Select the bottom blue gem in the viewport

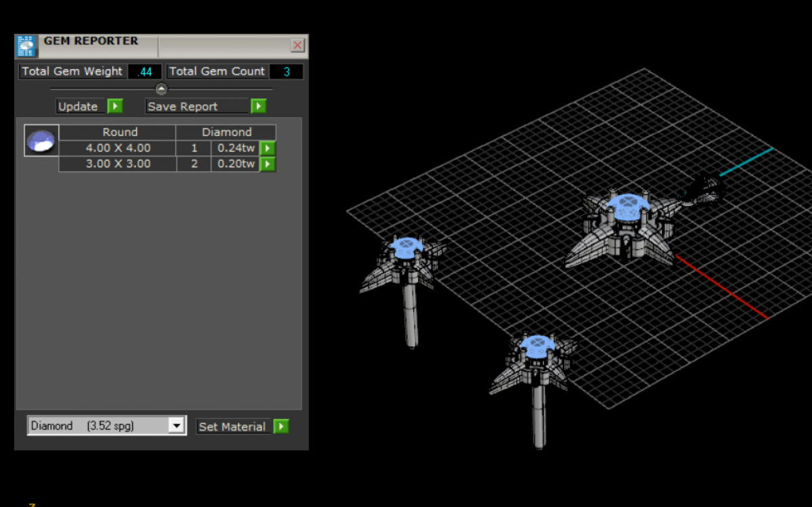(x=537, y=343)
